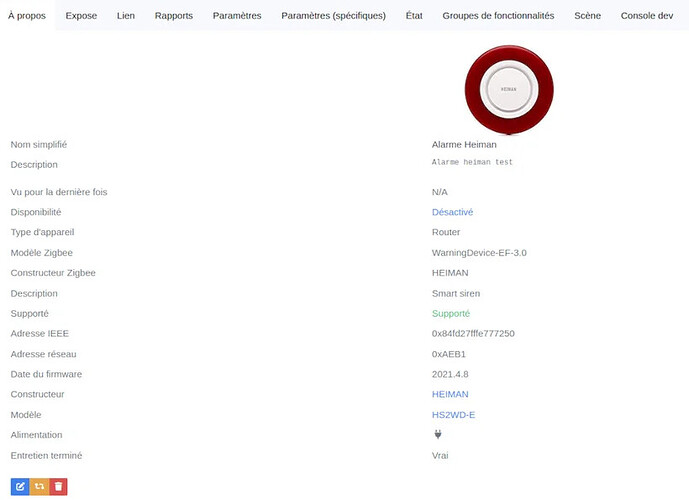The width and height of the screenshot is (689, 500).
Task: Click the 'Vu pour la dernière fois' label
Action: coord(59,192)
